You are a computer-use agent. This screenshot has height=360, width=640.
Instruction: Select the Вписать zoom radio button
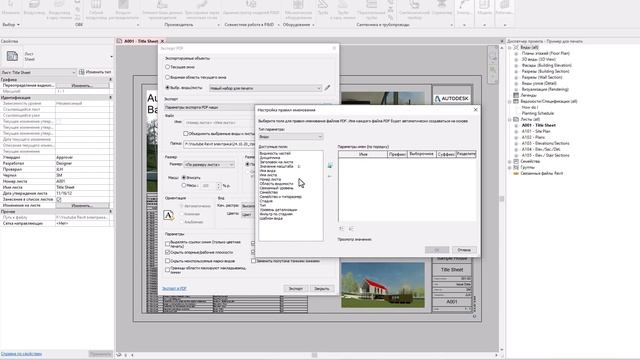pyautogui.click(x=184, y=178)
